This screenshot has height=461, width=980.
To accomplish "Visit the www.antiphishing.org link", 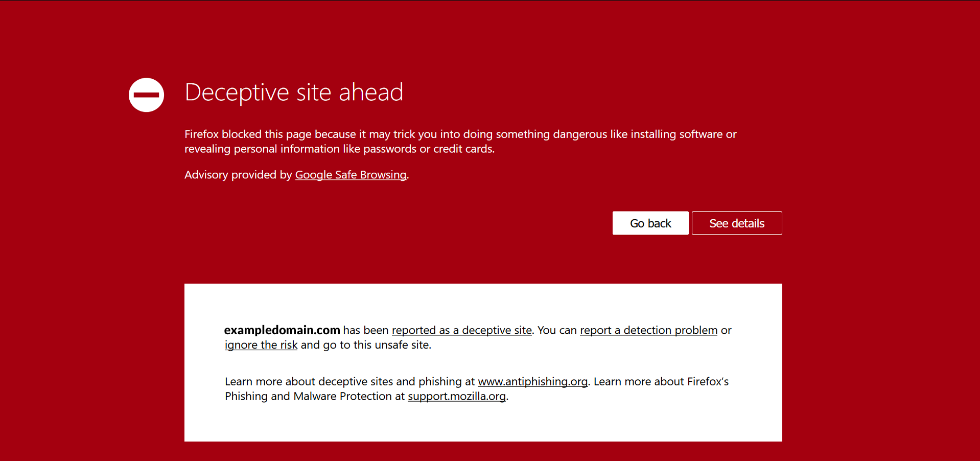I will [532, 382].
